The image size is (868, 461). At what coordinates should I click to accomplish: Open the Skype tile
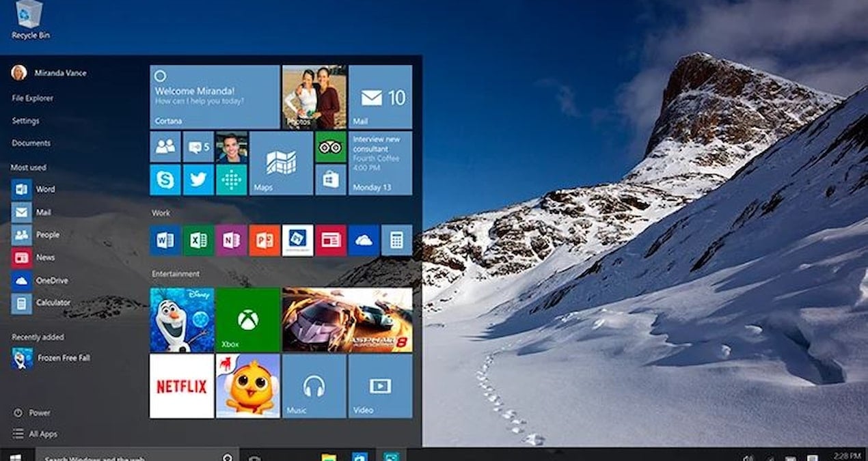coord(164,180)
